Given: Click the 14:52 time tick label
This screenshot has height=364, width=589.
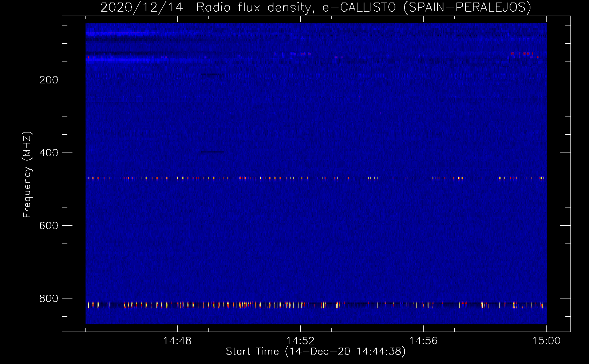Looking at the screenshot, I should 300,341.
